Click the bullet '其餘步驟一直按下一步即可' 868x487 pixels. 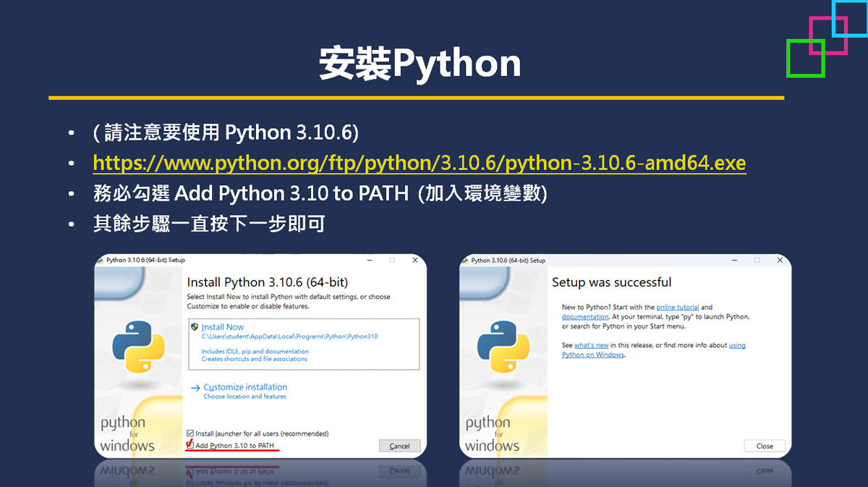click(x=209, y=224)
